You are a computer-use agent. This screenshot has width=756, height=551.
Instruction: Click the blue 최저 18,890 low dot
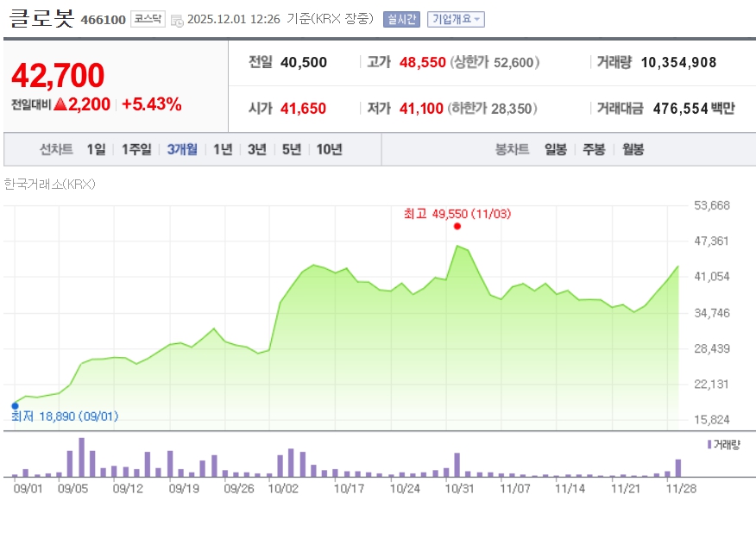point(15,405)
